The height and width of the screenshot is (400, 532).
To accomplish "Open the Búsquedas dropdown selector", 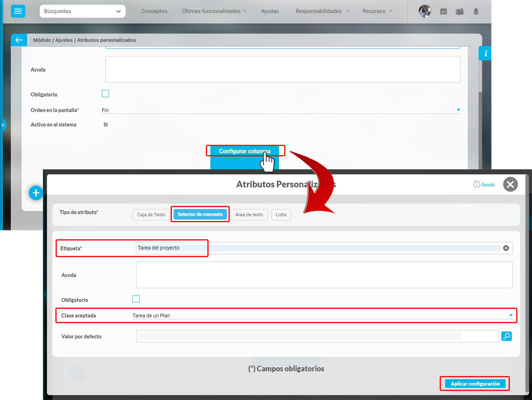I will [x=82, y=11].
